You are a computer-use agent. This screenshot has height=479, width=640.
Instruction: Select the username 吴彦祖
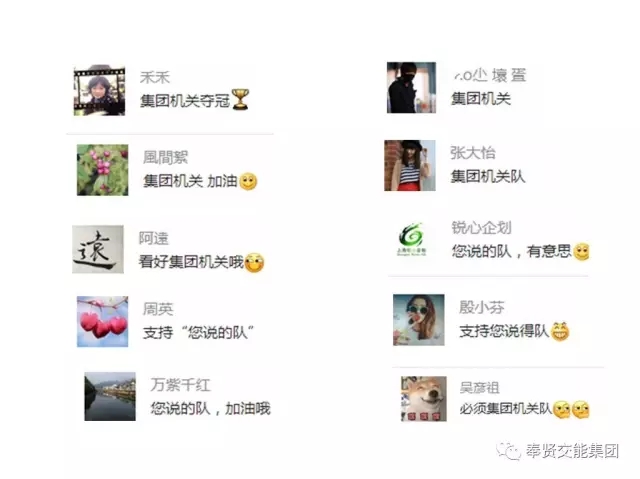[479, 387]
